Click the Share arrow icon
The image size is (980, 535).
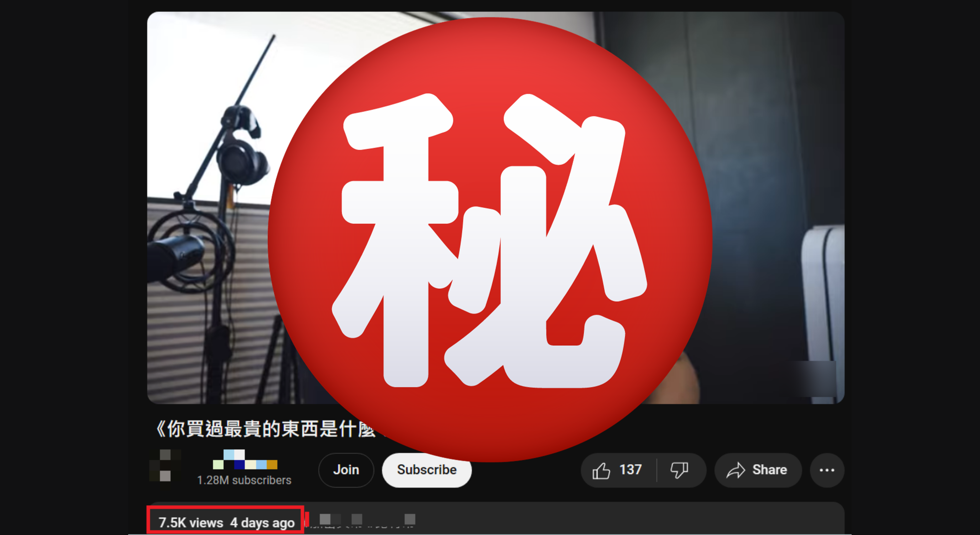[x=736, y=470]
